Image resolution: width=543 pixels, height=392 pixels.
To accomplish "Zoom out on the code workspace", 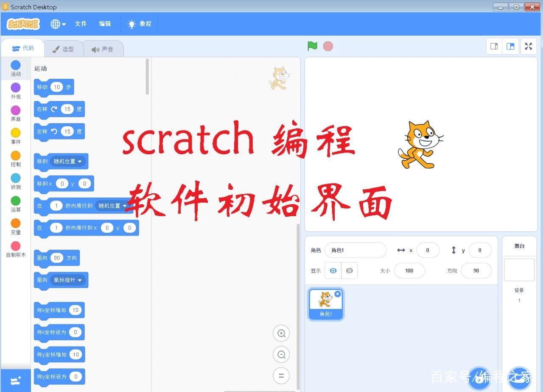I will click(281, 355).
